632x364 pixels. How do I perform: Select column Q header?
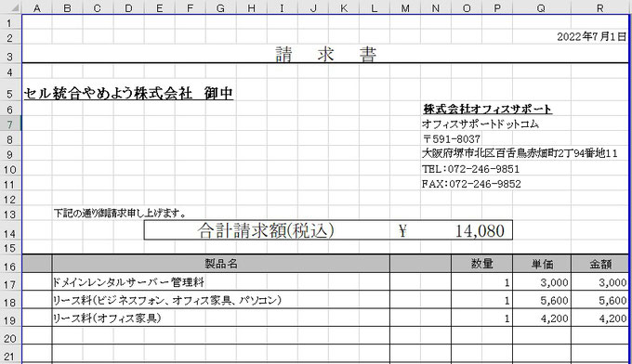coord(541,7)
